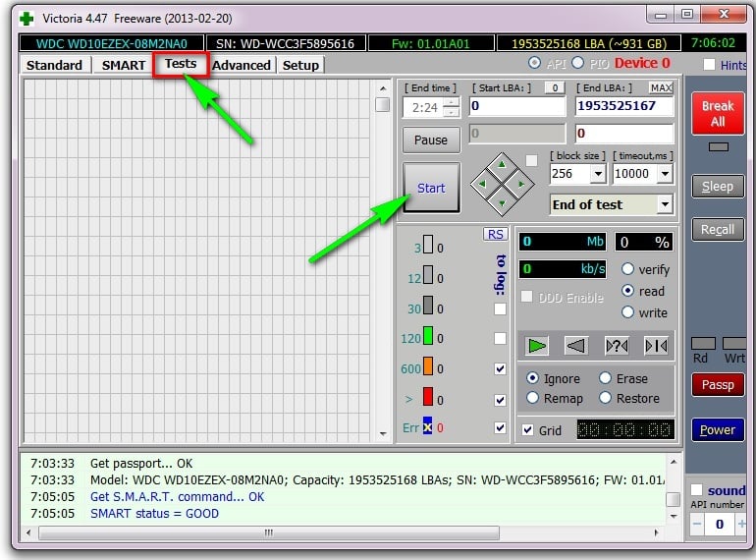756x560 pixels.
Task: Select the butterfly scan mode icon
Action: 656,345
